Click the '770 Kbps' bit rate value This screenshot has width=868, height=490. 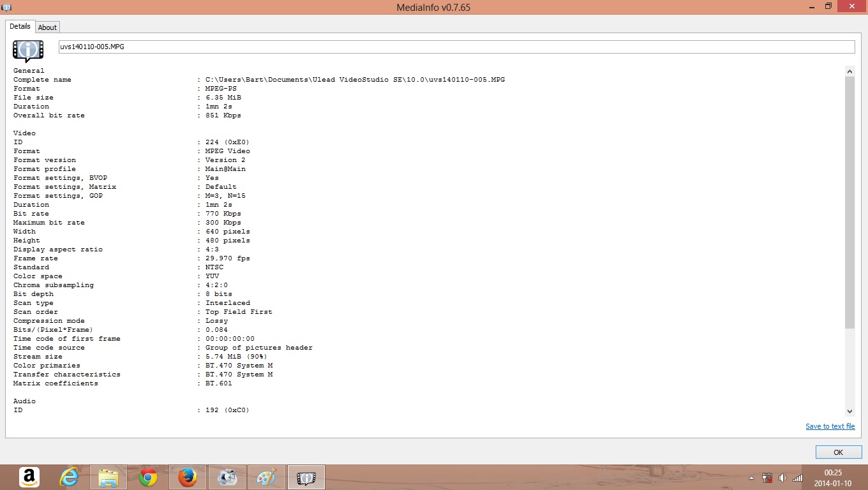[223, 214]
